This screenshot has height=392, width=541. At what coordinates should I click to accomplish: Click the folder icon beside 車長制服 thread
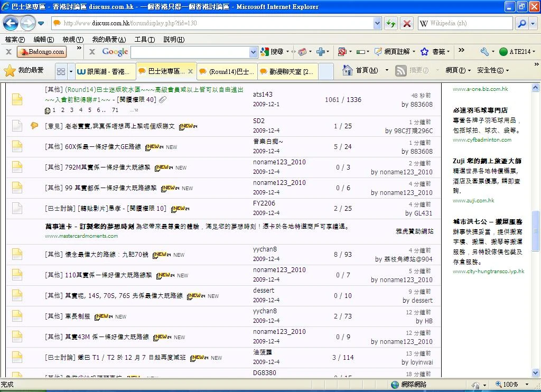[x=17, y=316]
